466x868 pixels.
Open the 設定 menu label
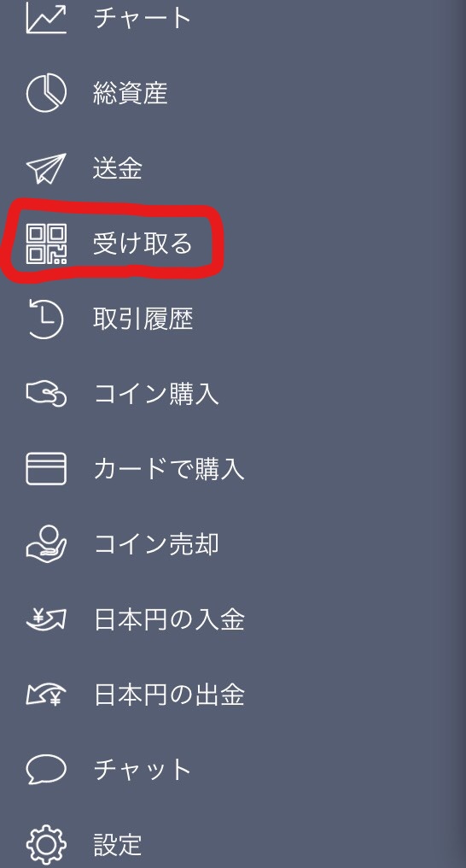coord(118,845)
